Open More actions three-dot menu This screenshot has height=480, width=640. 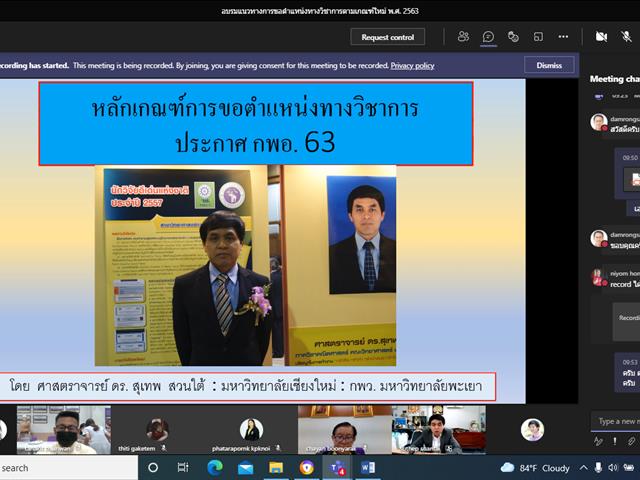tap(563, 37)
